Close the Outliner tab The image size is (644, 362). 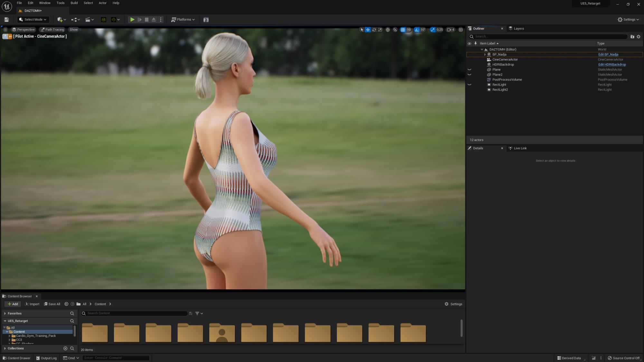[502, 29]
